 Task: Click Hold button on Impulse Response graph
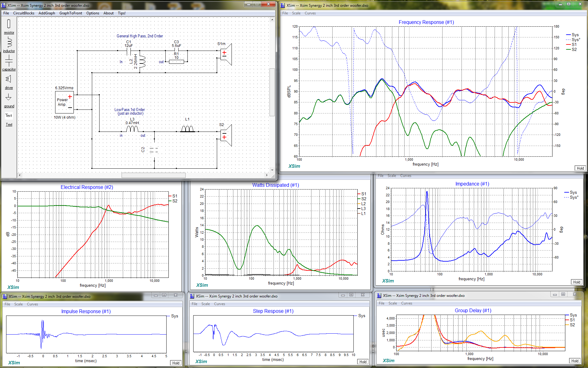pyautogui.click(x=176, y=363)
